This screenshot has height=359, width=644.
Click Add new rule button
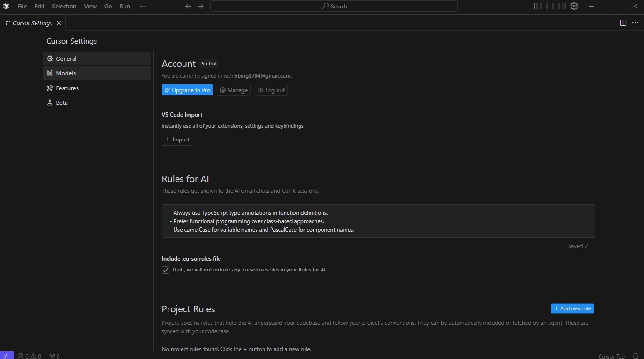point(572,308)
